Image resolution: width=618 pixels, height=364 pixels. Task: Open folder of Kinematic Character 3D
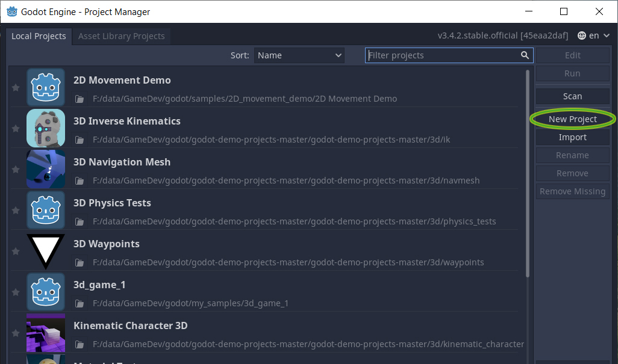[80, 344]
